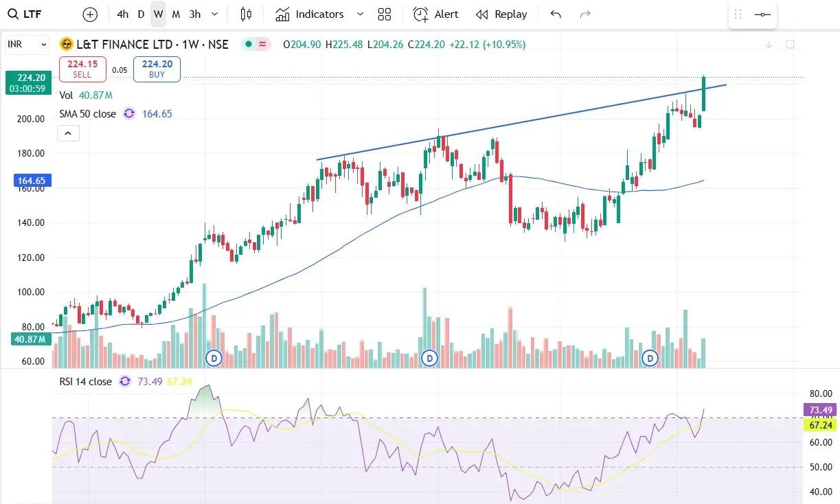Viewport: 840px width, 504px height.
Task: Click RSI 14 close indicator label
Action: [85, 381]
